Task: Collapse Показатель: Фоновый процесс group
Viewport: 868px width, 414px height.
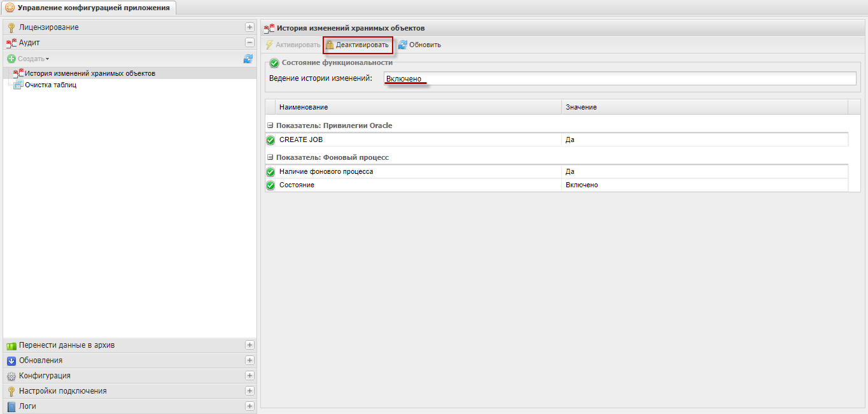Action: click(270, 157)
